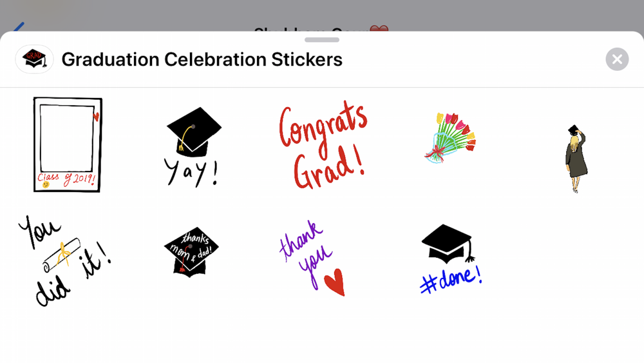Tap the Graduation Celebration Stickers title
The height and width of the screenshot is (363, 644).
[x=202, y=59]
